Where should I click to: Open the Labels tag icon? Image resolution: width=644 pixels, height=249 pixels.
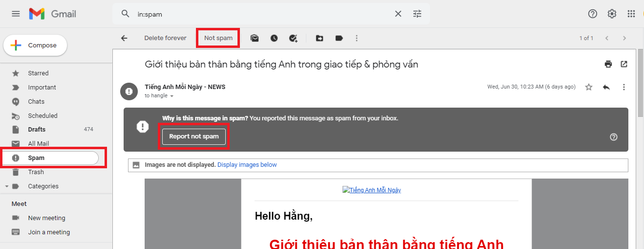tap(339, 38)
